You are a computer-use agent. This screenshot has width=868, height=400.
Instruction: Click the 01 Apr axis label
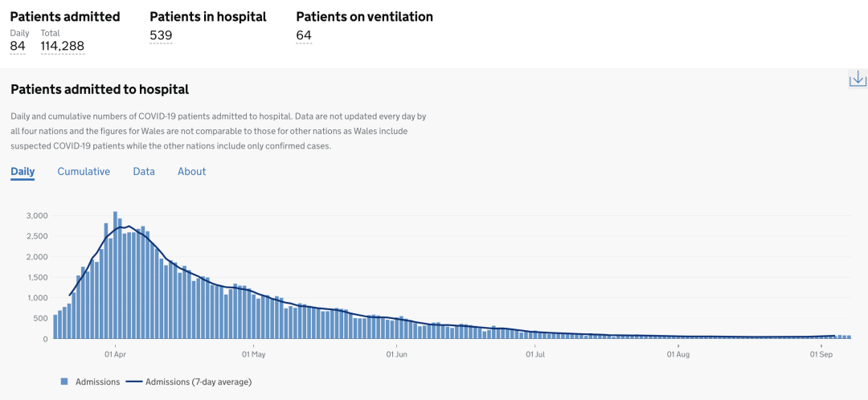115,353
